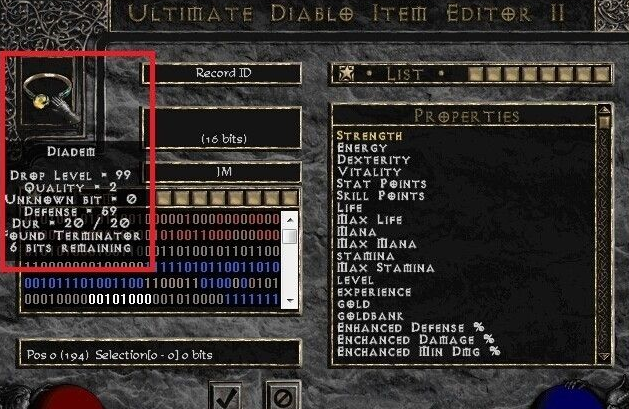629x409 pixels.
Task: Click the JM field
Action: pyautogui.click(x=222, y=172)
